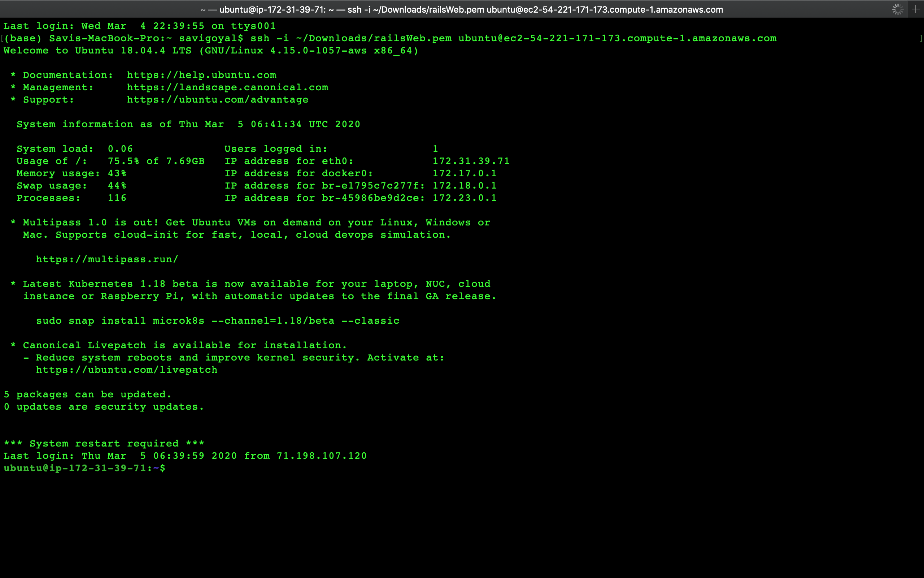
Task: Open the https://ubuntu.com/livepatch link
Action: pos(127,370)
